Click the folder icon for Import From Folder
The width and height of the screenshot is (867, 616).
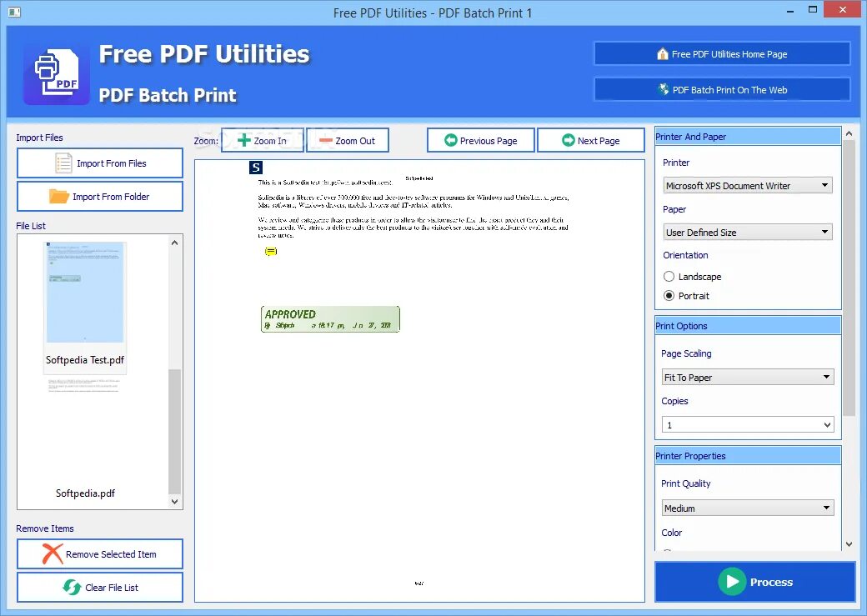click(x=58, y=196)
